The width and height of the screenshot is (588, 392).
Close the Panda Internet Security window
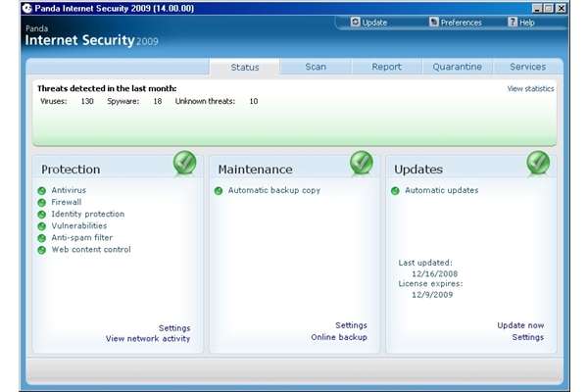coord(561,8)
